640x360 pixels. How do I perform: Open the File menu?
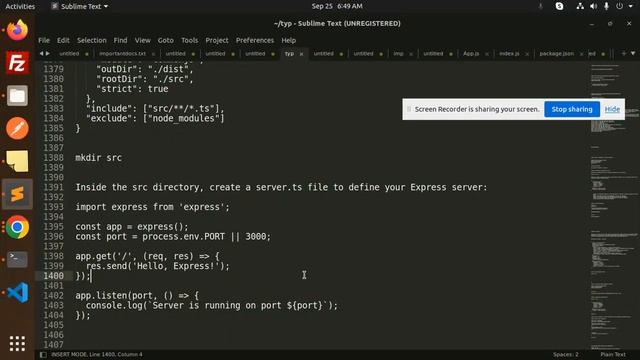point(44,40)
